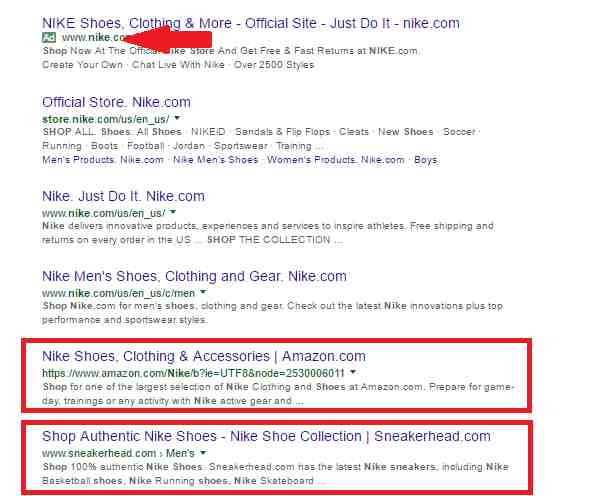The width and height of the screenshot is (610, 496).
Task: Expand dropdown arrow beside the amazon.com URL
Action: (x=353, y=372)
